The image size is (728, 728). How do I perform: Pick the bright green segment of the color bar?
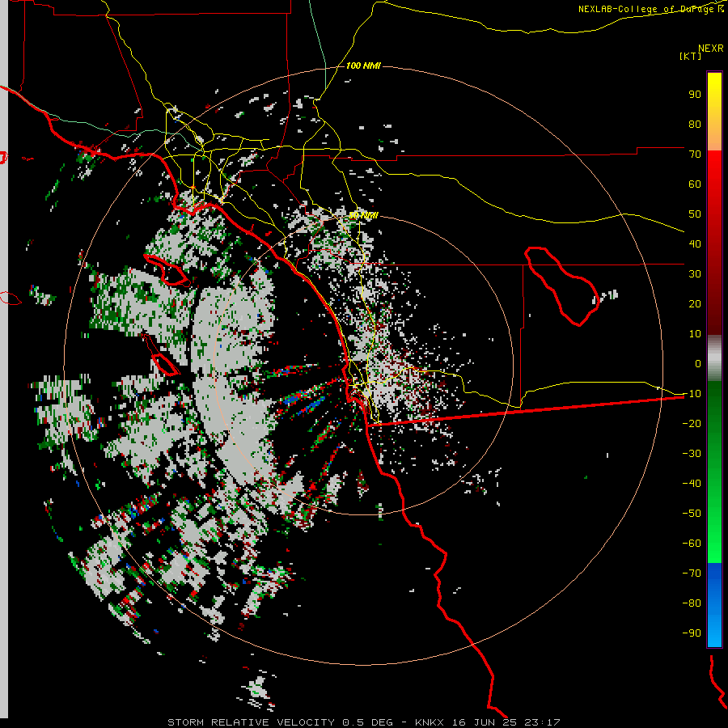pos(714,534)
